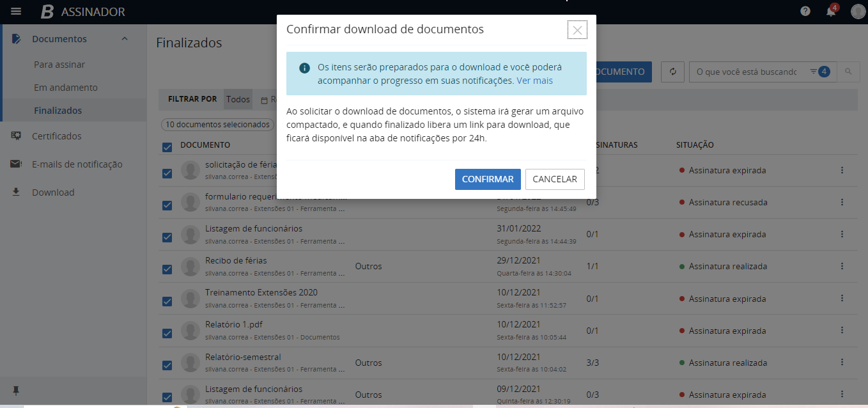
Task: Click the document search input field
Action: click(747, 72)
